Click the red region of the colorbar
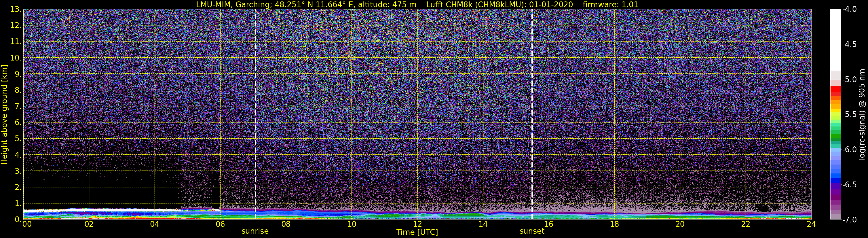This screenshot has height=238, width=868. pyautogui.click(x=835, y=91)
